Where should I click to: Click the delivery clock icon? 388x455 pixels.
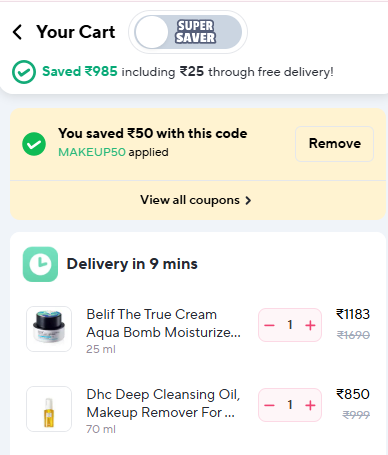pyautogui.click(x=40, y=264)
